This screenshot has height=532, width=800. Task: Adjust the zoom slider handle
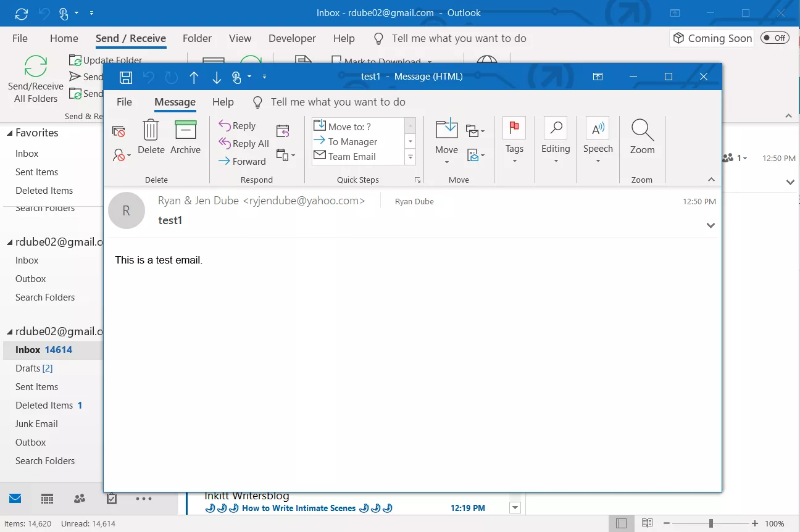point(711,523)
